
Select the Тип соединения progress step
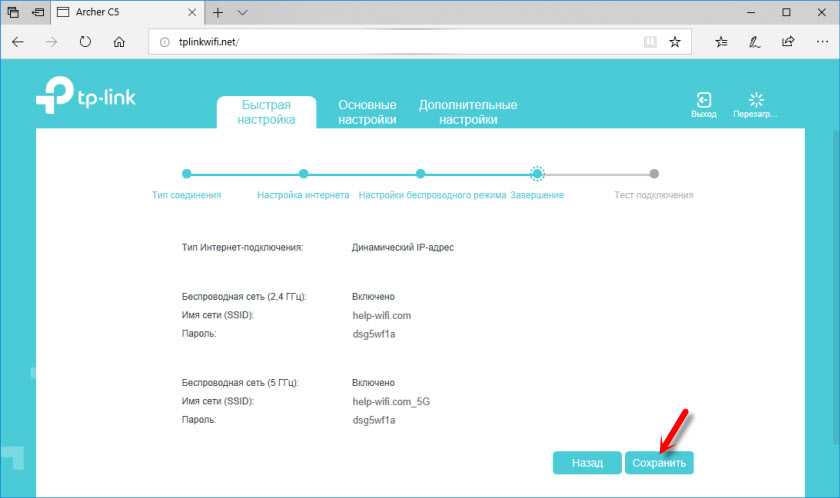[x=186, y=174]
